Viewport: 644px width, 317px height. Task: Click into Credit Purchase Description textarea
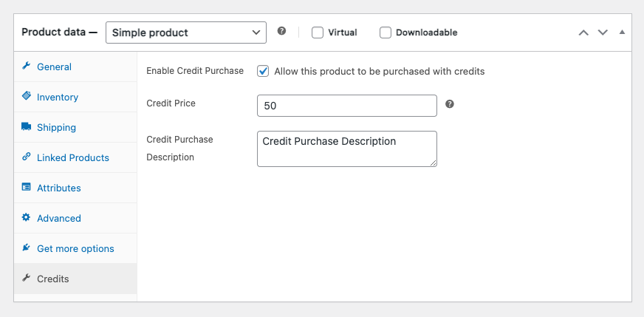(x=346, y=149)
